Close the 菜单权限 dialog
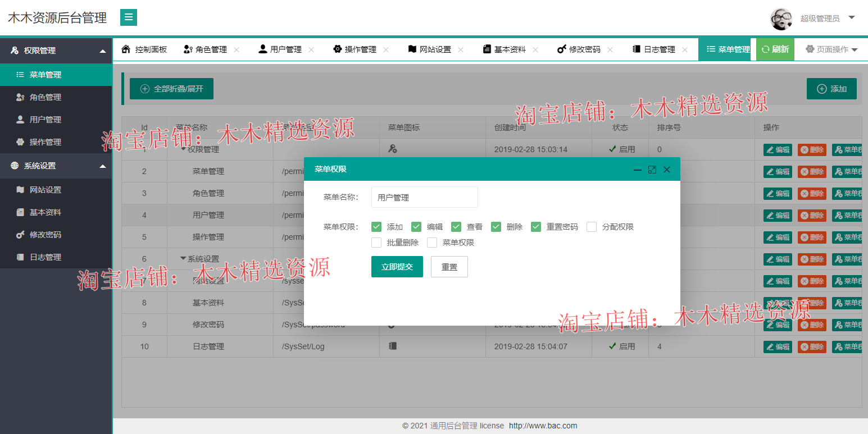 tap(667, 170)
